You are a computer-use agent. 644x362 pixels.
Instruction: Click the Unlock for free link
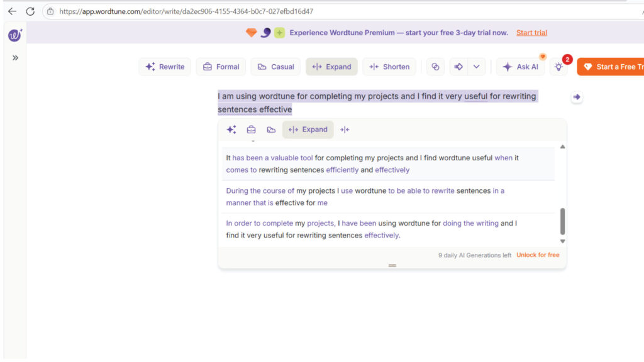pyautogui.click(x=538, y=255)
